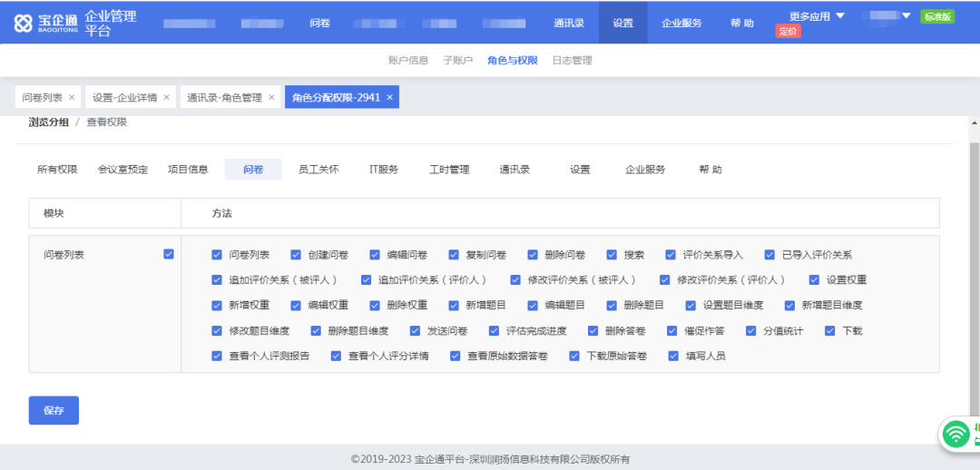Viewport: 980px width, 470px height.
Task: Click the 查看权限 breadcrumb text
Action: (107, 122)
